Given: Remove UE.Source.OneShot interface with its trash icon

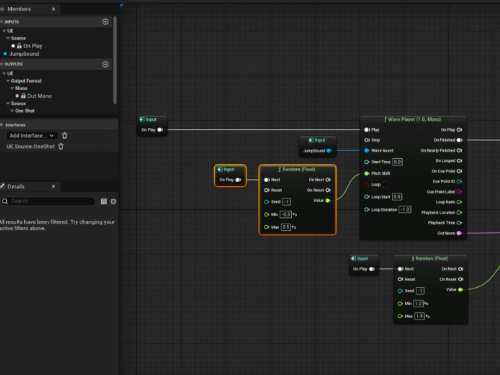Looking at the screenshot, I should (61, 147).
